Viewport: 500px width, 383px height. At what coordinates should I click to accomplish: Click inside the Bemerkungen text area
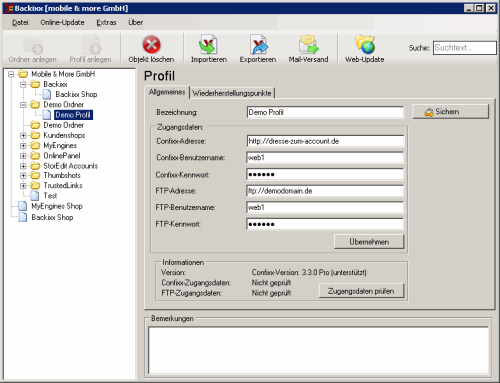coord(318,350)
